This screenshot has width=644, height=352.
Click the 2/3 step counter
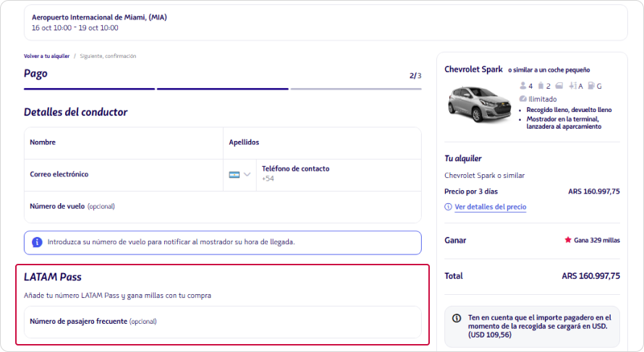[415, 75]
